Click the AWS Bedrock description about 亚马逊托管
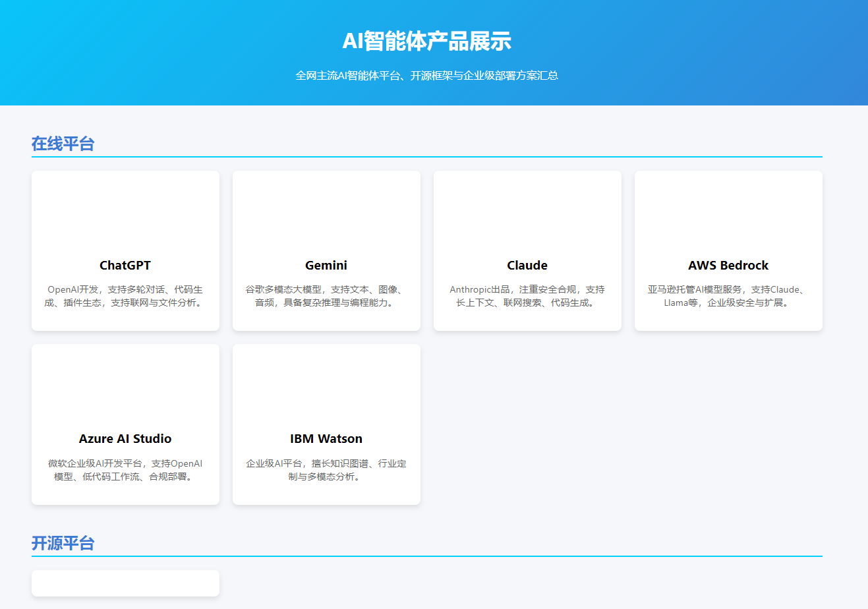Screen dimensions: 868x609 coord(728,296)
